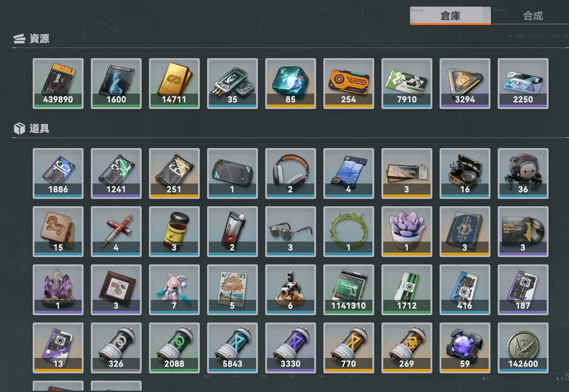569x392 pixels.
Task: Select the pistol blueprint item with 1141310
Action: (348, 290)
